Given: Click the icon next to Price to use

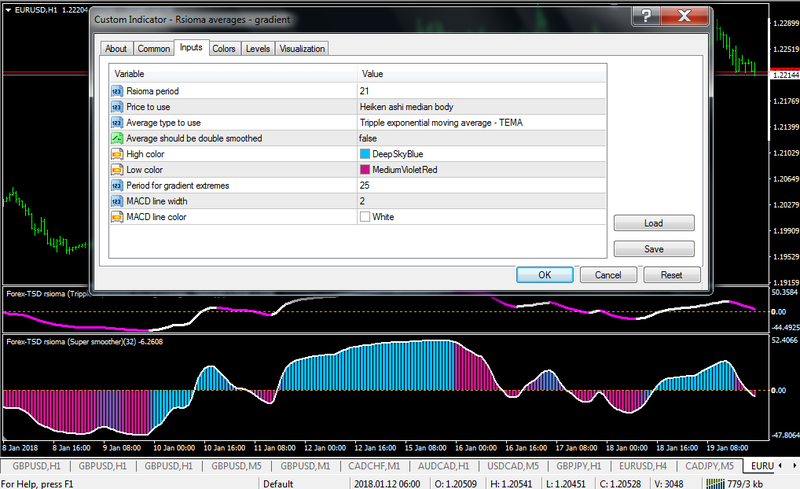Looking at the screenshot, I should [x=117, y=106].
